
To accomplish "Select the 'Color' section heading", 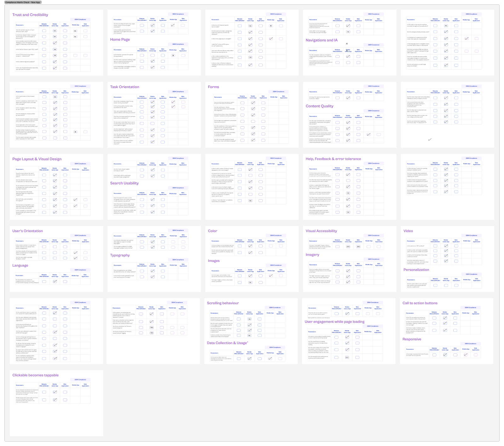I will (x=213, y=231).
